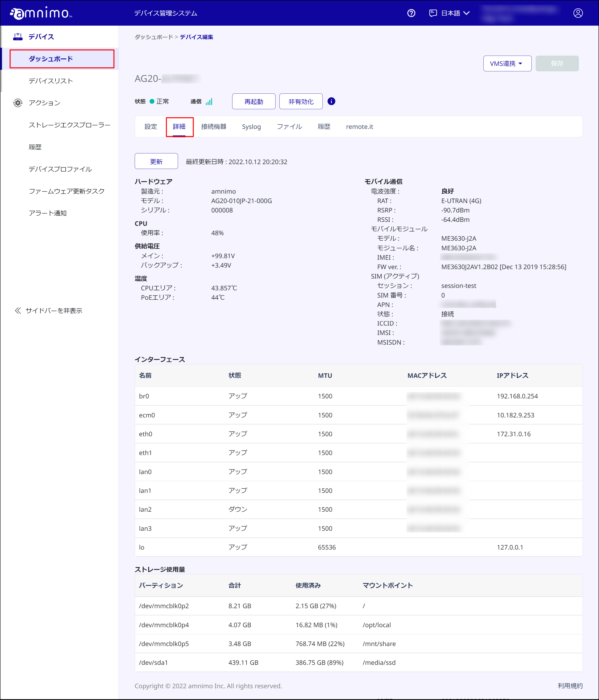Click IP address 10.182.9.253
The height and width of the screenshot is (700, 599).
[515, 415]
